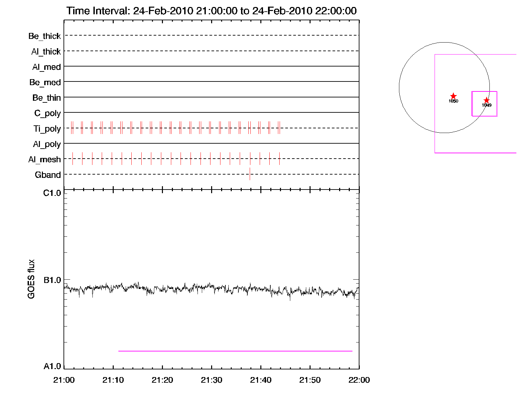This screenshot has width=532, height=399.
Task: Click the 1049 region number label
Action: coord(486,105)
